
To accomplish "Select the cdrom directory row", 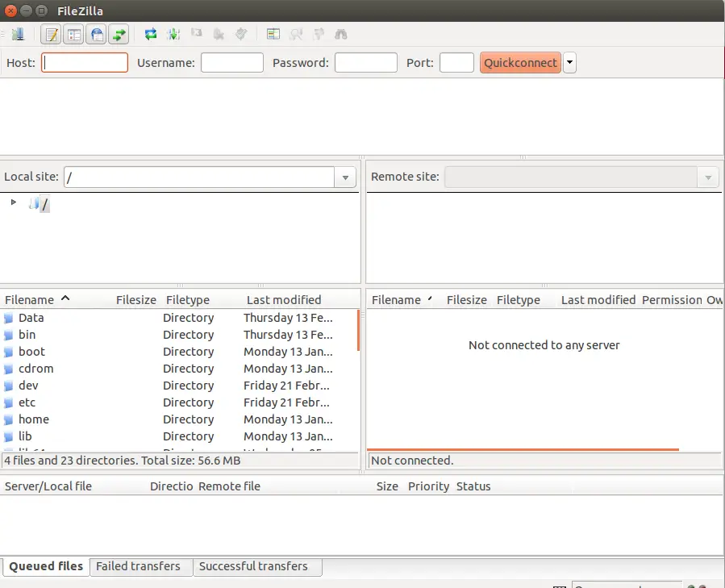I will [178, 369].
